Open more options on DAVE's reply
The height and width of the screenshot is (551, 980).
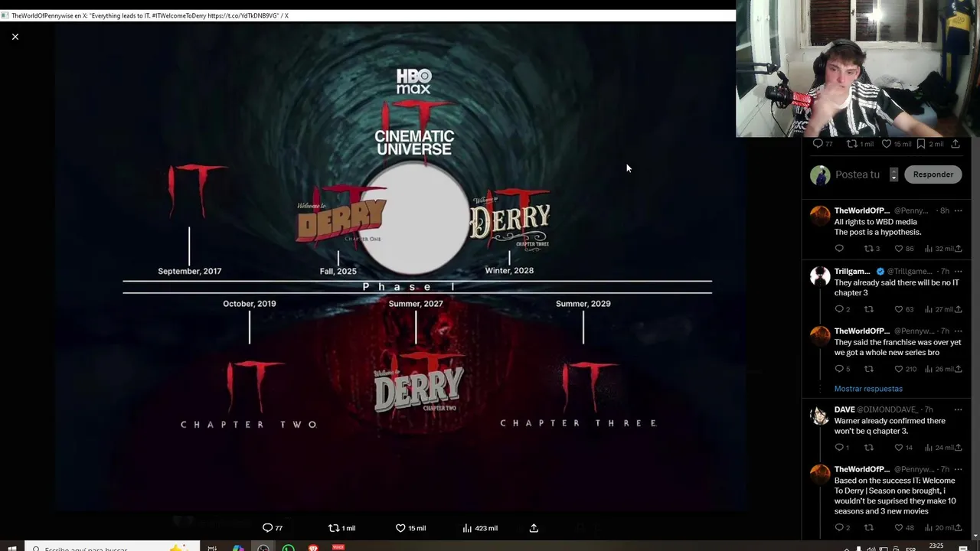coord(958,410)
